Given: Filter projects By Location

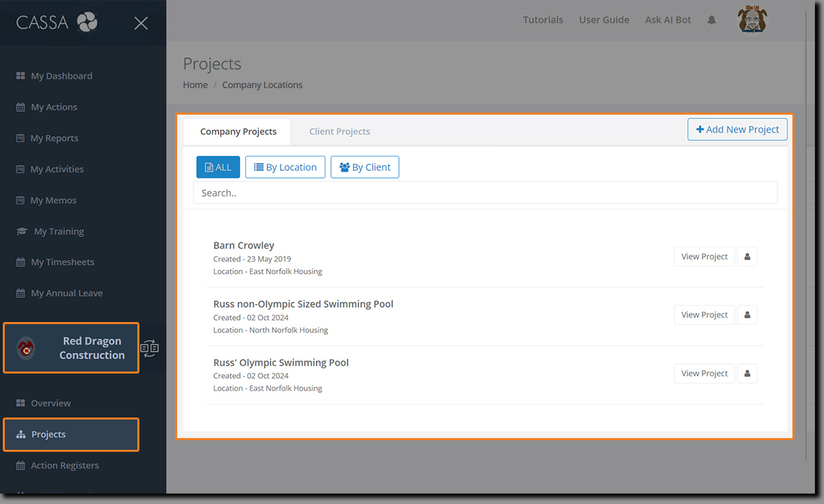Looking at the screenshot, I should pos(285,167).
